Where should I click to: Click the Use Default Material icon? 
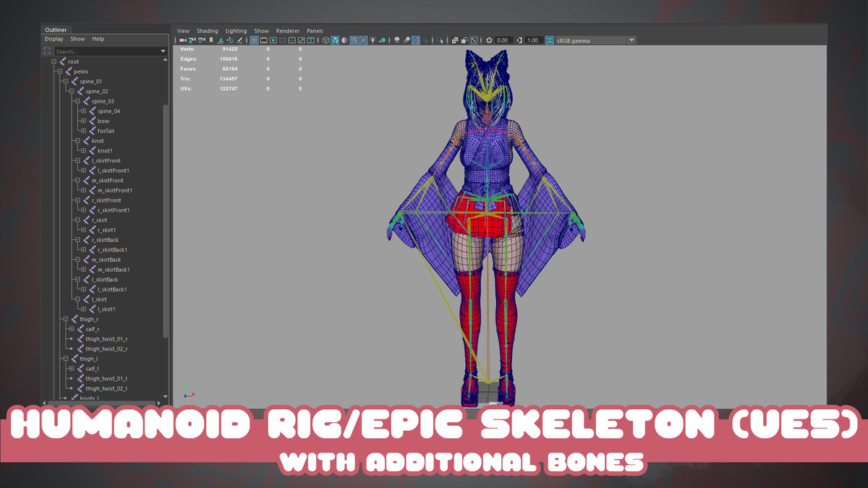[x=344, y=40]
